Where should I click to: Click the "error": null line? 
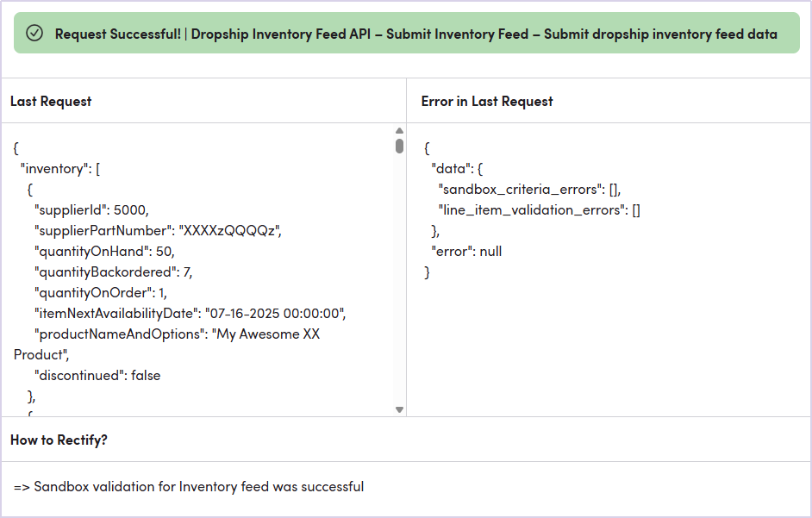[x=466, y=251]
